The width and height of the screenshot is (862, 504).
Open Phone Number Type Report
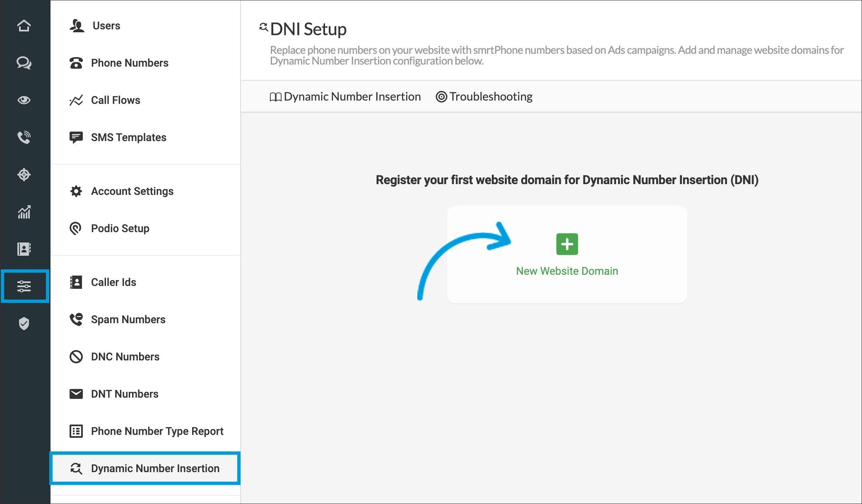tap(157, 431)
